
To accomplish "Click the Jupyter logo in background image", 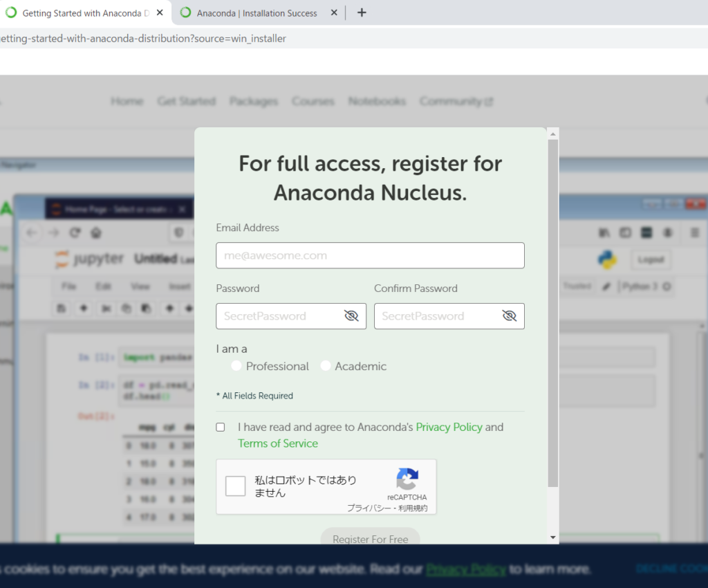I will tap(89, 259).
